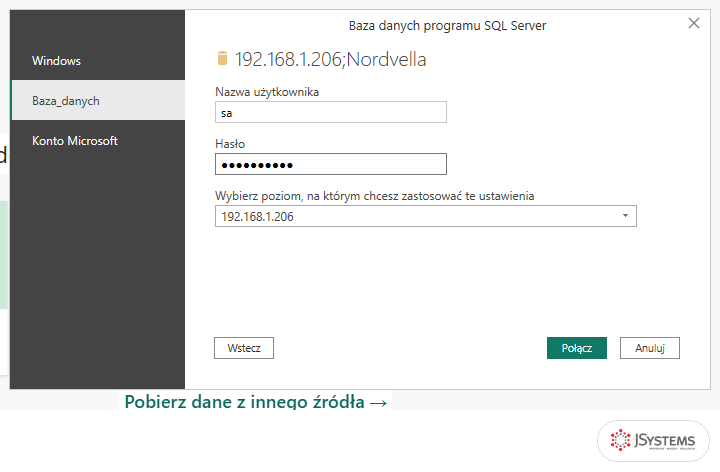Click the 192.168.1.206;Nordvella server heading
The width and height of the screenshot is (720, 472).
point(331,59)
